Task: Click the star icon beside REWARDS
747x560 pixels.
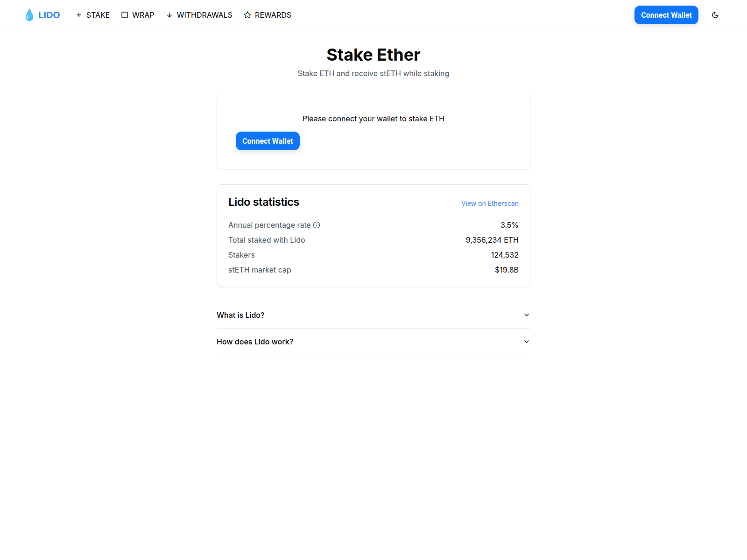Action: tap(247, 15)
